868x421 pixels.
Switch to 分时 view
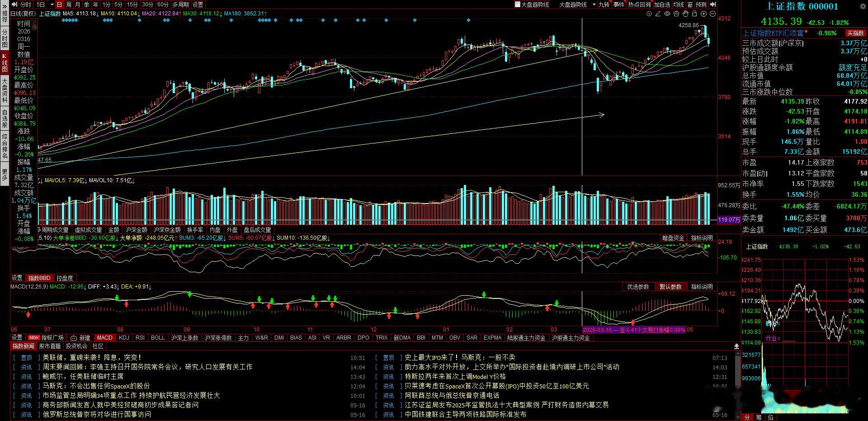click(x=26, y=5)
